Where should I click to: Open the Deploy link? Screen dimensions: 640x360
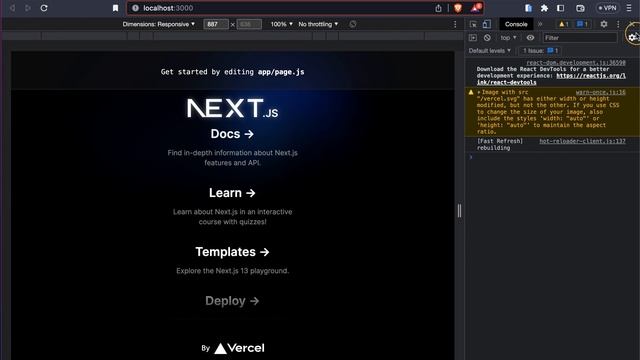[x=232, y=301]
